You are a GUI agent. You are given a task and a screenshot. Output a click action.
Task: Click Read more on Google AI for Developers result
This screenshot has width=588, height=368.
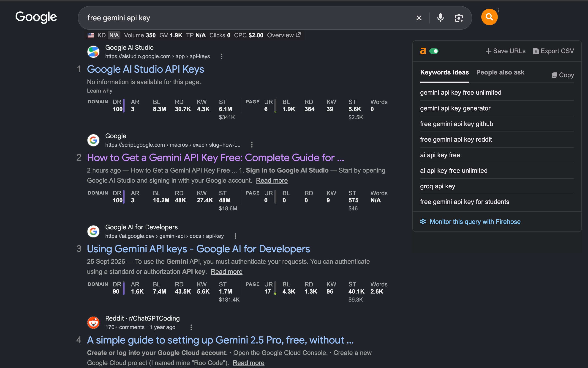click(x=226, y=272)
